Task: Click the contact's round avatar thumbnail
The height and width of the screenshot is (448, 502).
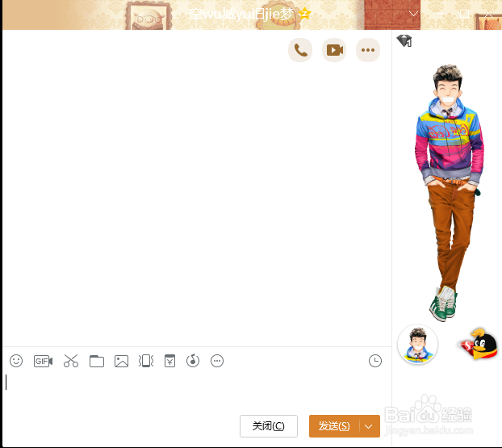Action: tap(417, 344)
